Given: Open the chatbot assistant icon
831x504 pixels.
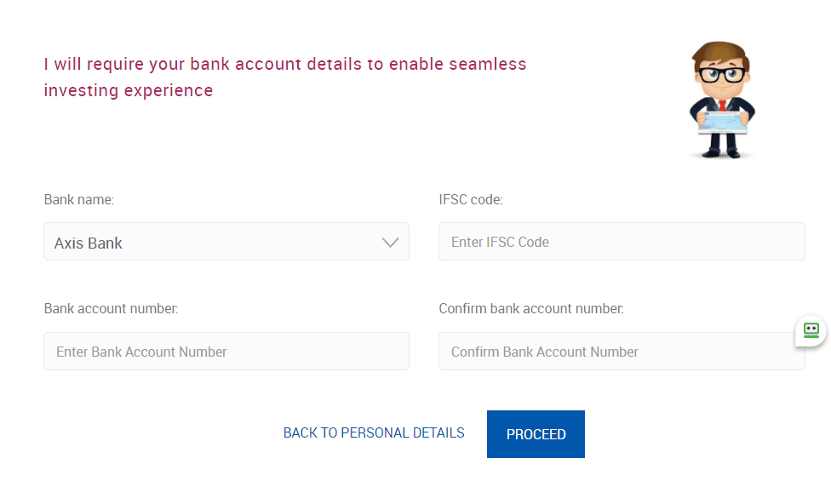Looking at the screenshot, I should [811, 330].
